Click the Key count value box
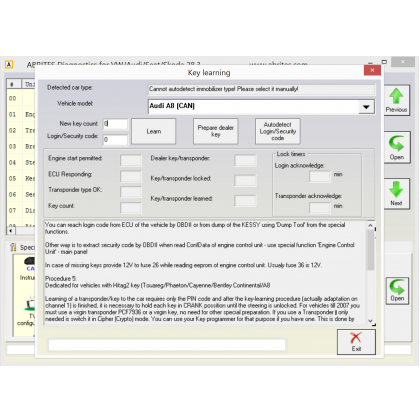The height and width of the screenshot is (420, 420). click(131, 208)
